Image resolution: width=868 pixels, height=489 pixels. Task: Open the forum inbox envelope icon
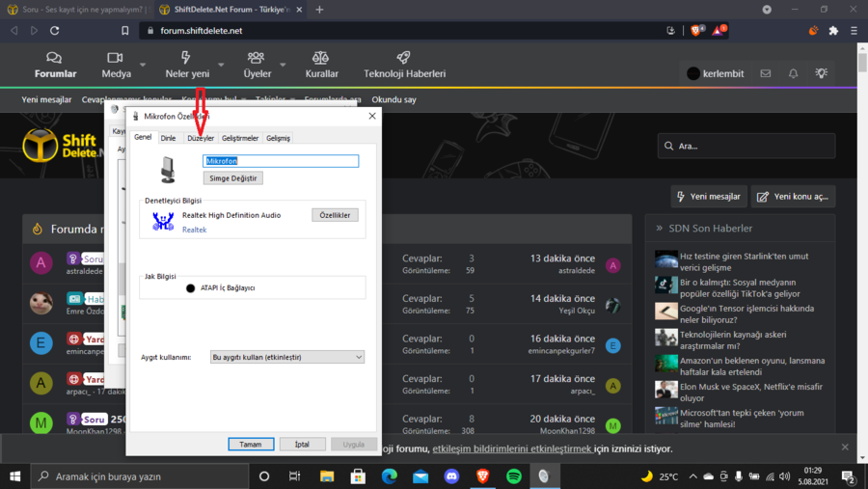click(x=765, y=73)
